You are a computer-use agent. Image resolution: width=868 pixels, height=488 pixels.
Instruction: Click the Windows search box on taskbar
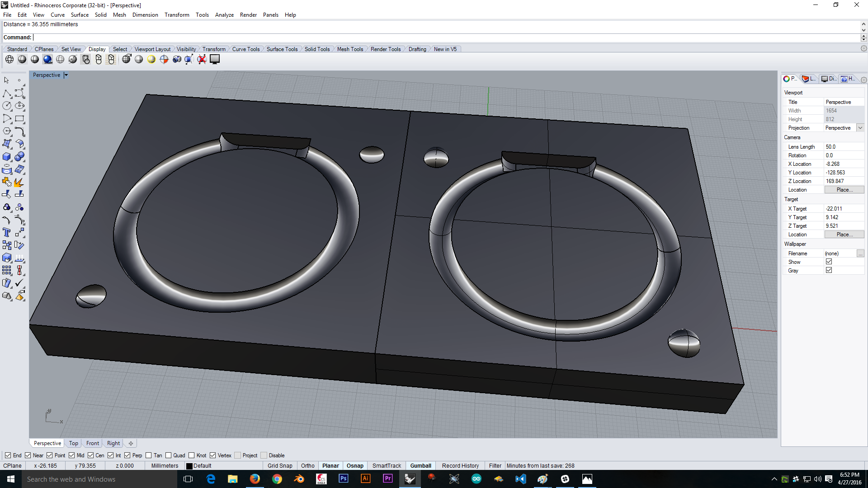(x=99, y=479)
